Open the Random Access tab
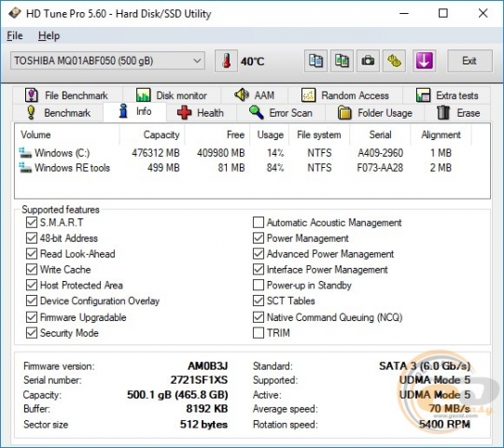This screenshot has width=504, height=448. pos(345,95)
